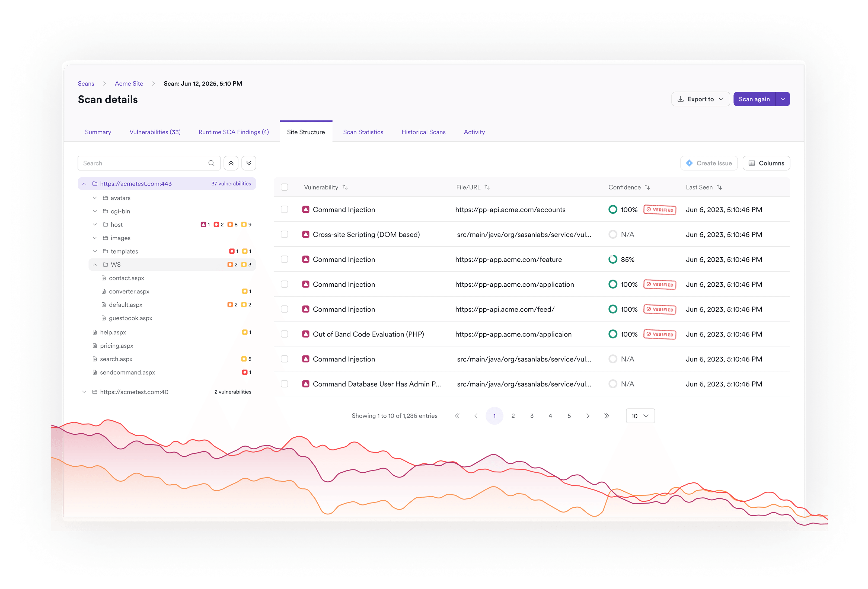Click the search magnifier icon

(x=211, y=163)
